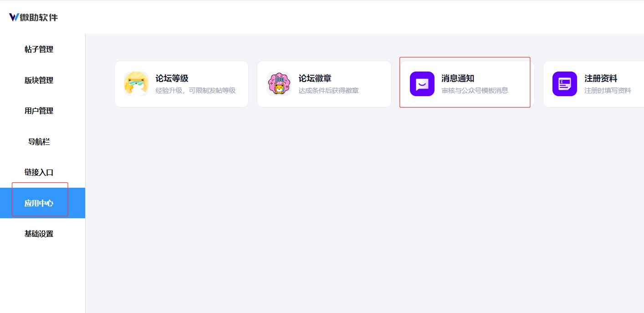Image resolution: width=644 pixels, height=313 pixels.
Task: Click the text 审核与公众号模板消息
Action: (x=475, y=90)
